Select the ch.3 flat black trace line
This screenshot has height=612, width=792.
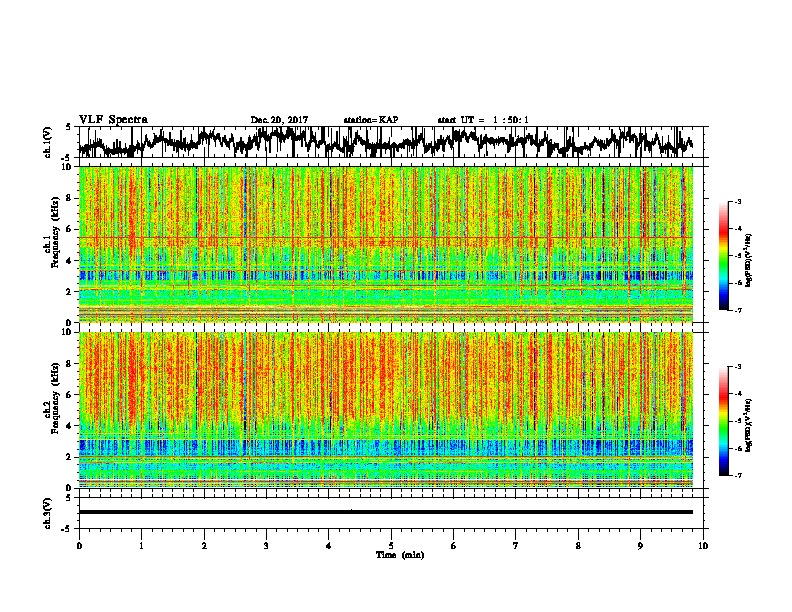click(x=386, y=512)
